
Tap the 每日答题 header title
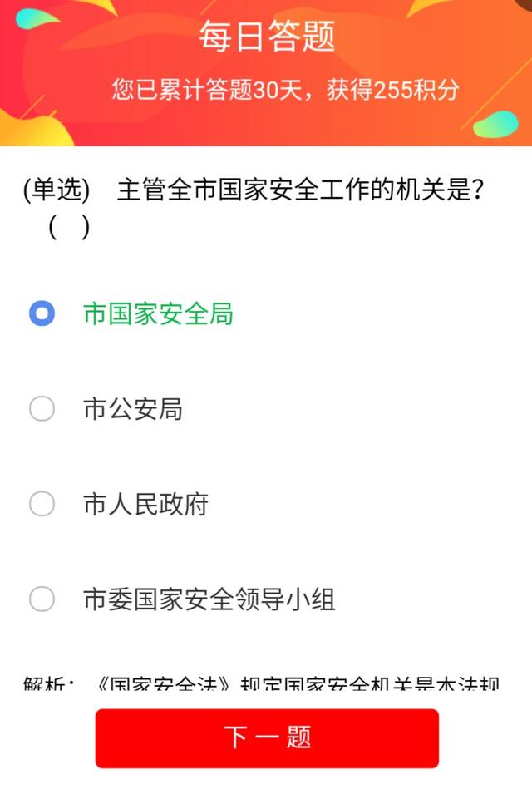pyautogui.click(x=267, y=37)
